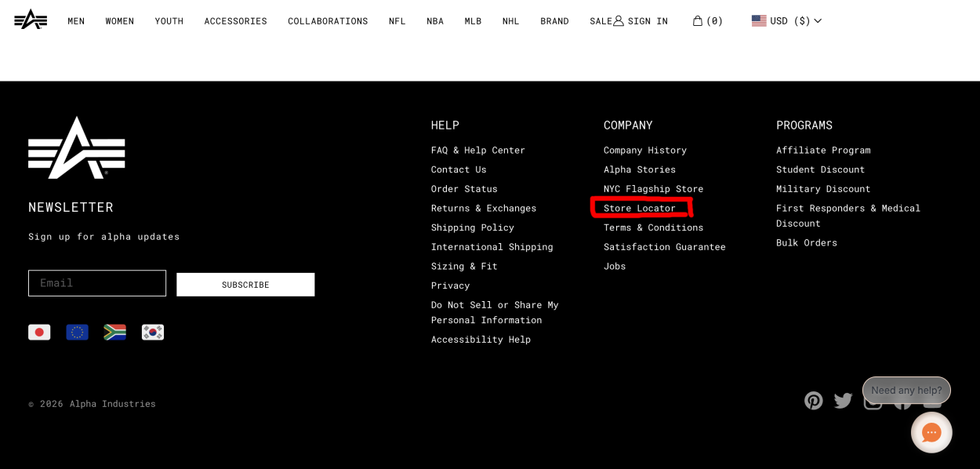Open Student Discount link

point(821,169)
